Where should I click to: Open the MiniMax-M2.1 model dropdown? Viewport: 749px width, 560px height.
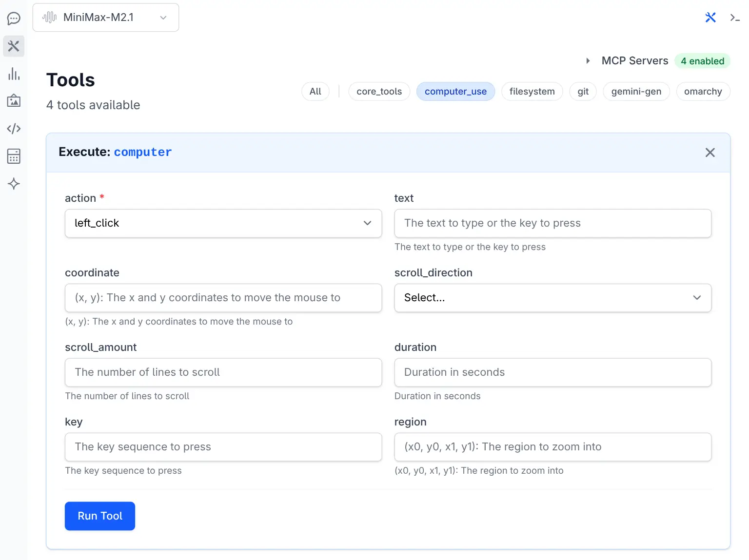pyautogui.click(x=106, y=18)
